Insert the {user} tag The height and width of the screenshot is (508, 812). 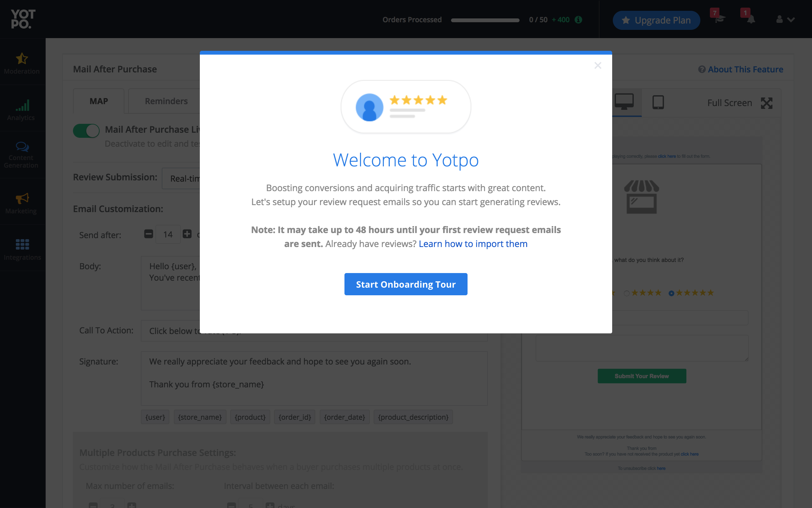[x=155, y=417]
